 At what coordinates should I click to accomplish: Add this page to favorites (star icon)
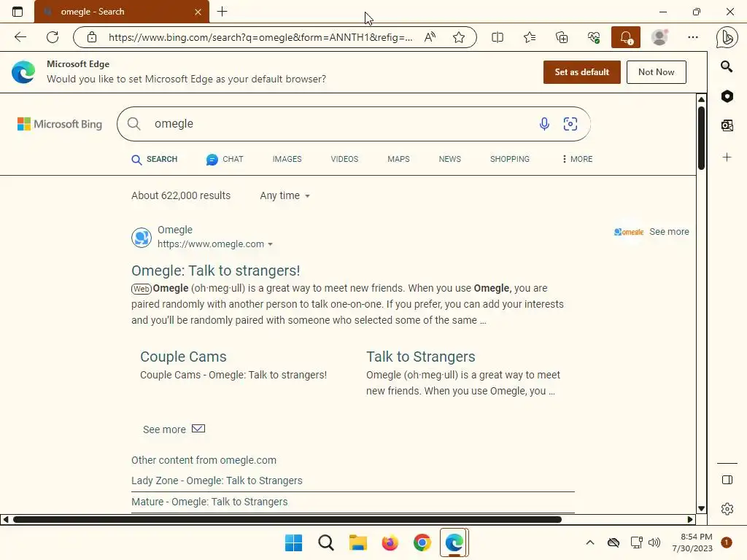click(459, 37)
